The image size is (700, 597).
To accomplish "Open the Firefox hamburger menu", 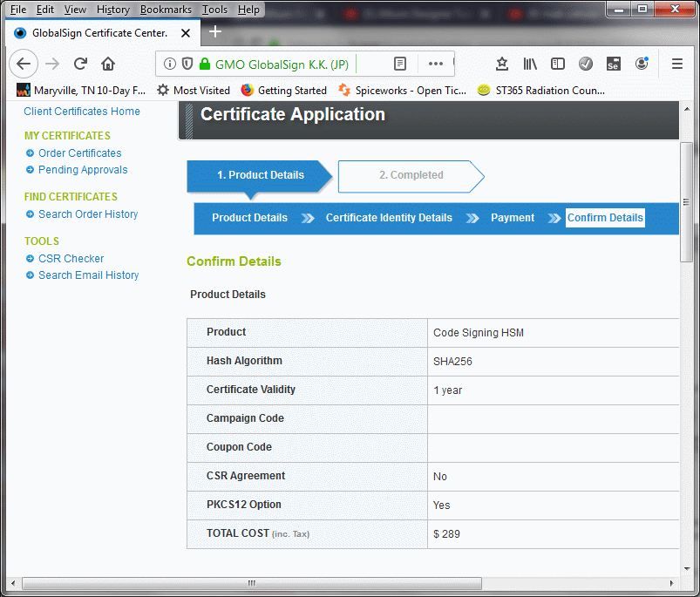I will 677,64.
